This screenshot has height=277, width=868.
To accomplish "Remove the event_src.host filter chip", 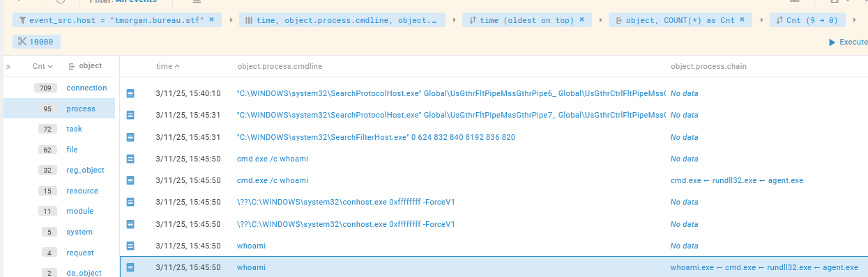I will pyautogui.click(x=211, y=20).
